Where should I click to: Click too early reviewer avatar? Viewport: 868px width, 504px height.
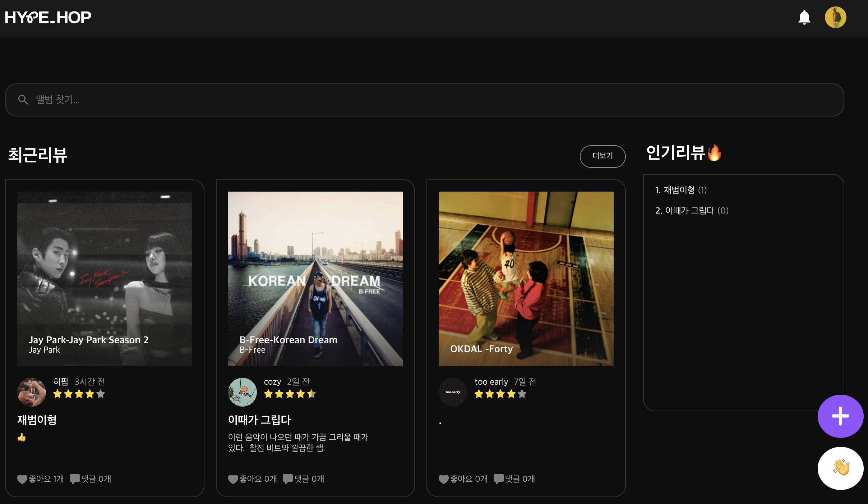pos(453,392)
